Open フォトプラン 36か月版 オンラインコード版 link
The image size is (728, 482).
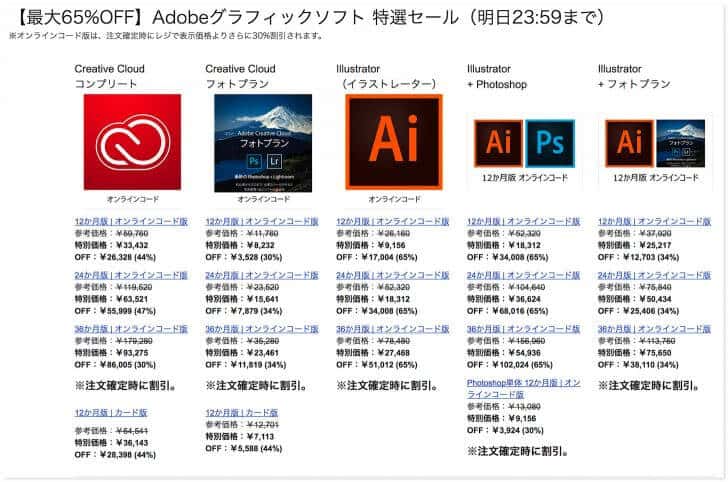point(262,329)
